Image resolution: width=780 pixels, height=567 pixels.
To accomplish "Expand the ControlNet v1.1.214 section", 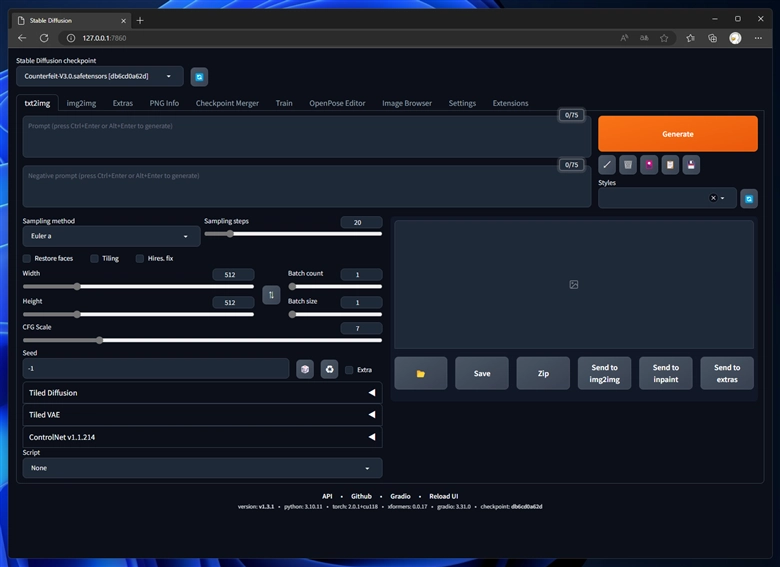I will click(202, 437).
